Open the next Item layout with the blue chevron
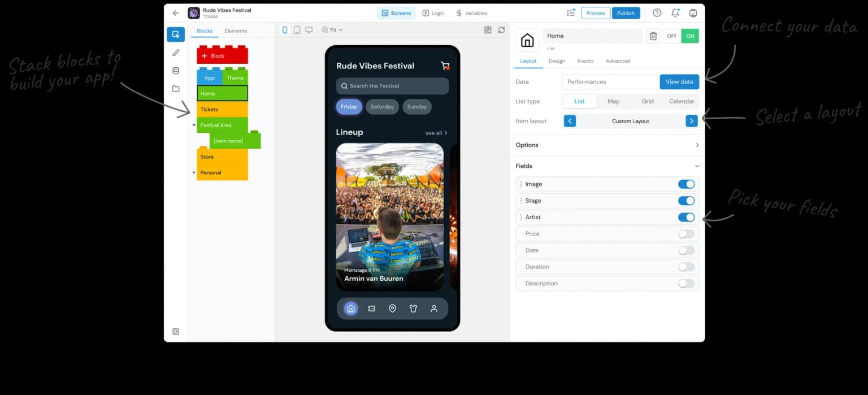Viewport: 868px width, 395px height. point(691,120)
